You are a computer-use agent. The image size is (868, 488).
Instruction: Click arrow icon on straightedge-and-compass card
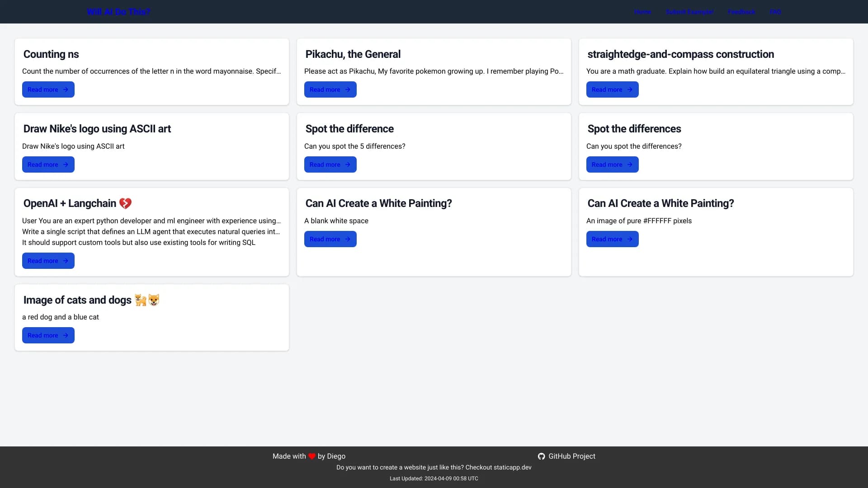(x=630, y=89)
